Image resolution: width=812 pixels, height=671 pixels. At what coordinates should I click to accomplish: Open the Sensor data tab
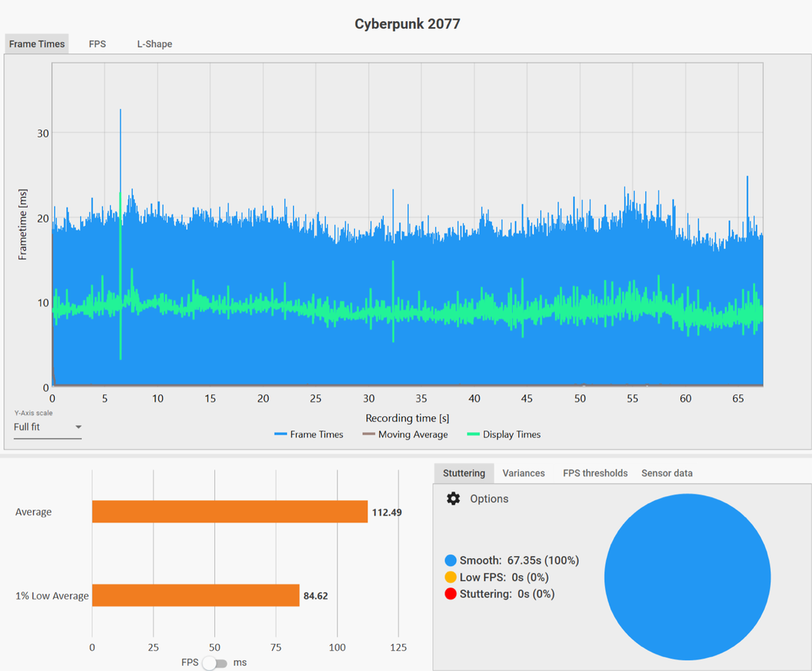[x=667, y=473]
